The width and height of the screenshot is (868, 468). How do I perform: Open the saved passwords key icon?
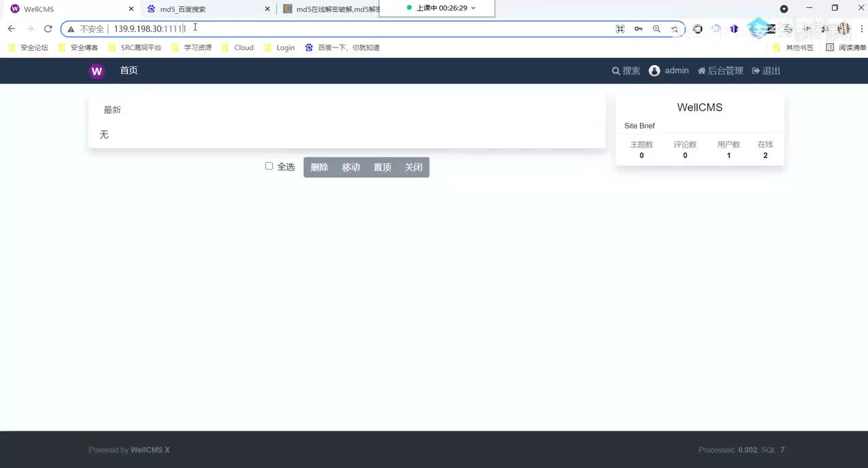tap(638, 28)
